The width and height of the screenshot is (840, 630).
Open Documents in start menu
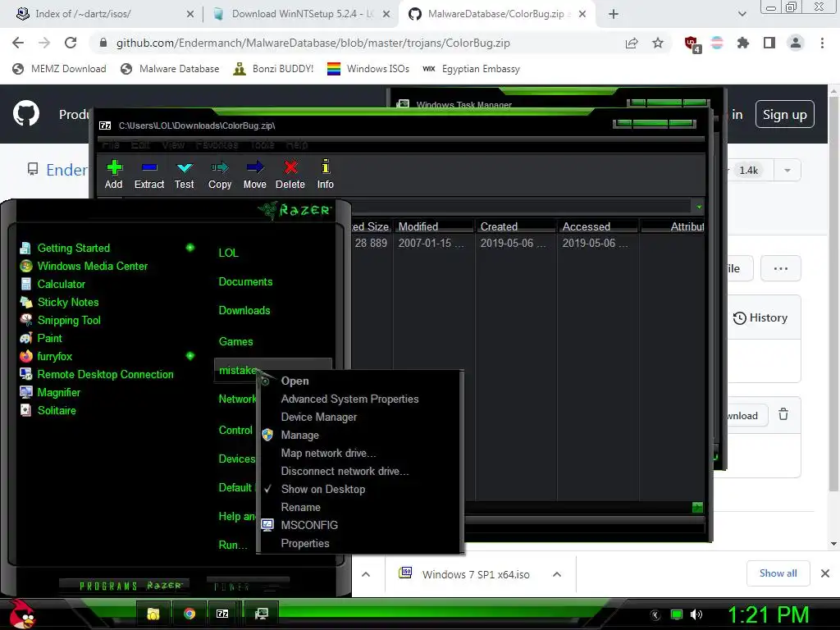(245, 282)
